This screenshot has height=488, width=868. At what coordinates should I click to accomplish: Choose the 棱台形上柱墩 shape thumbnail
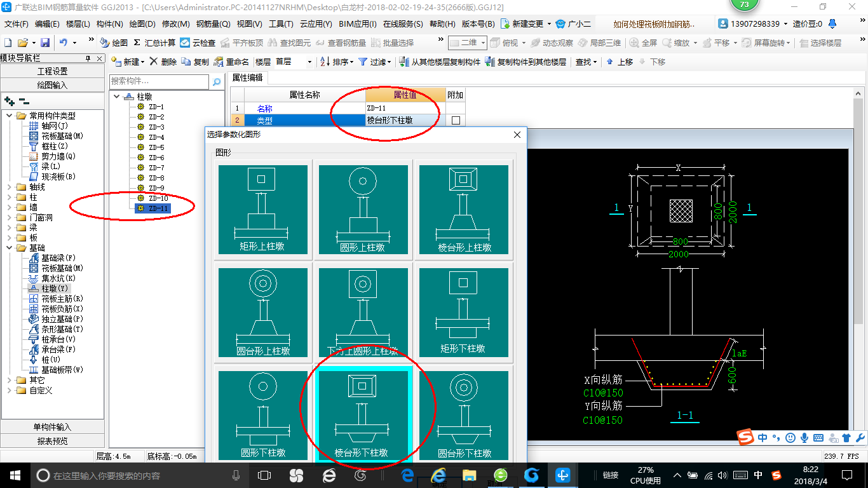click(x=464, y=210)
